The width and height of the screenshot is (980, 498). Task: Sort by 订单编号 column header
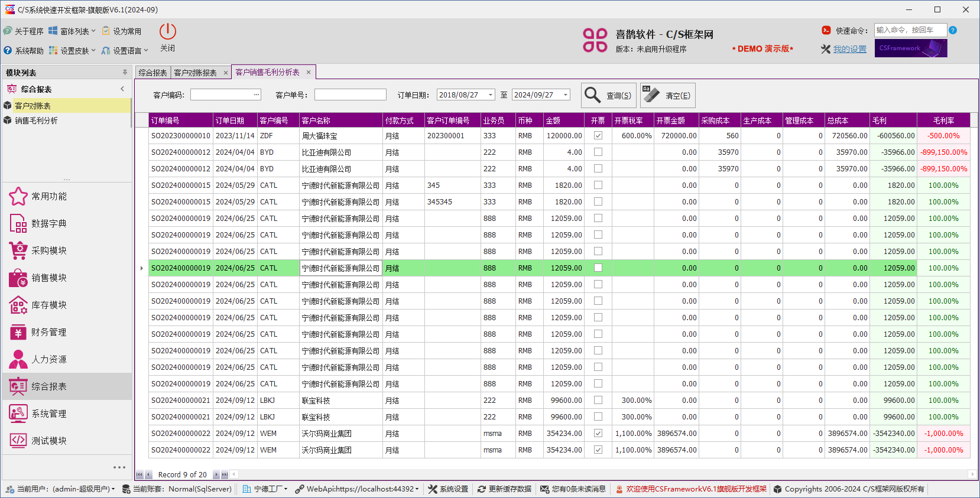click(180, 121)
